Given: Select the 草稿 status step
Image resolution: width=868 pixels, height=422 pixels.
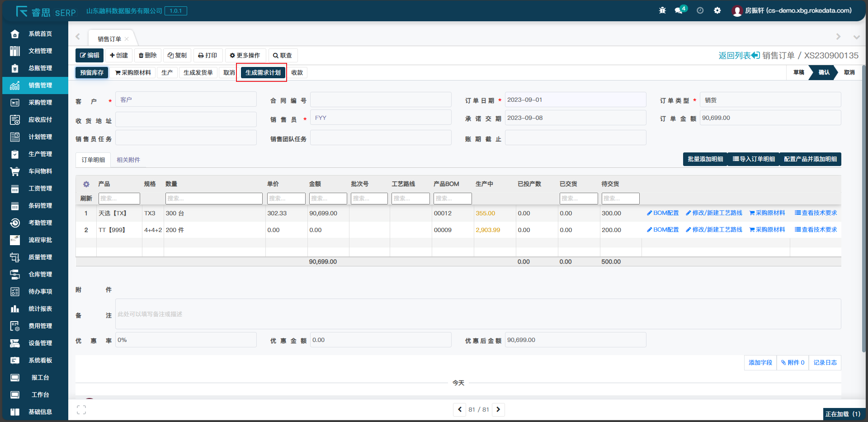Looking at the screenshot, I should [798, 72].
